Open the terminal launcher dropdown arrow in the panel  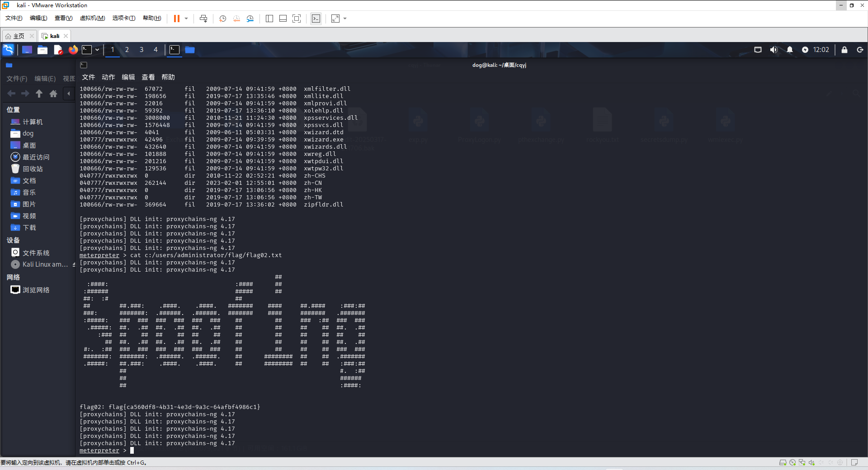(x=97, y=50)
